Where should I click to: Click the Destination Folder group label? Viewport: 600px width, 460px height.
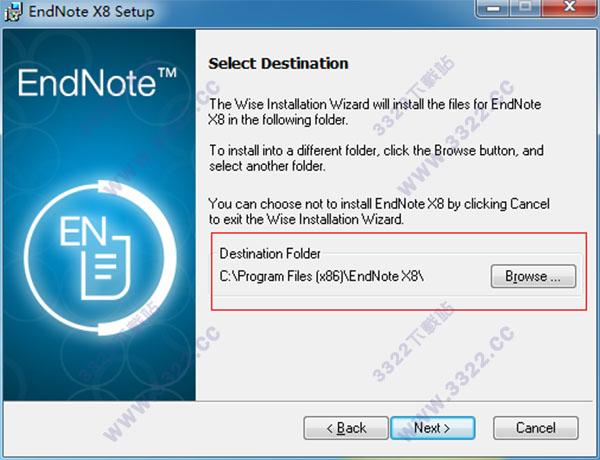[x=270, y=254]
